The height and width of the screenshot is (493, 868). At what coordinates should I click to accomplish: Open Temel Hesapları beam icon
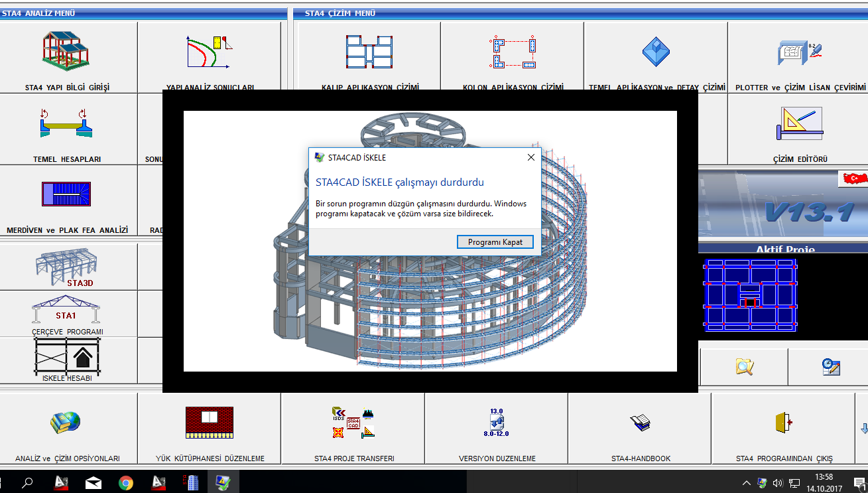pos(66,125)
